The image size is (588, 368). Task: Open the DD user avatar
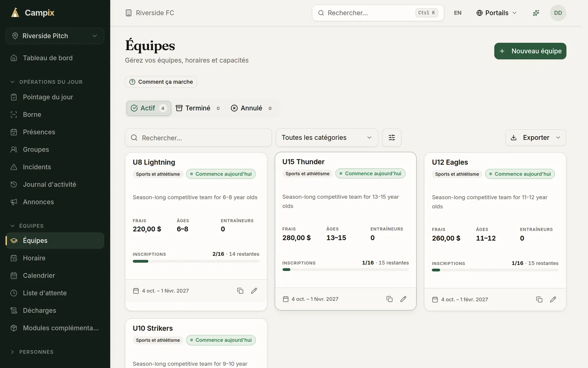point(558,13)
